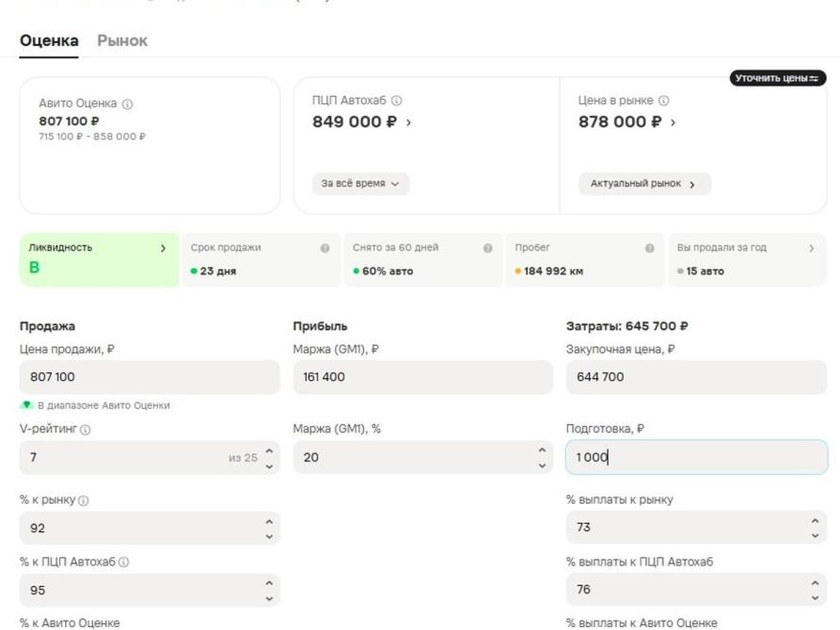Click info icon next to Цена в рынке
Image resolution: width=840 pixels, height=630 pixels.
pyautogui.click(x=664, y=101)
